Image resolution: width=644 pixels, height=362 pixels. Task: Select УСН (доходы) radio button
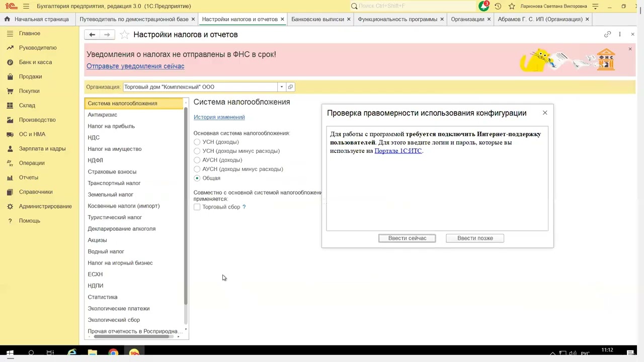[x=197, y=142]
